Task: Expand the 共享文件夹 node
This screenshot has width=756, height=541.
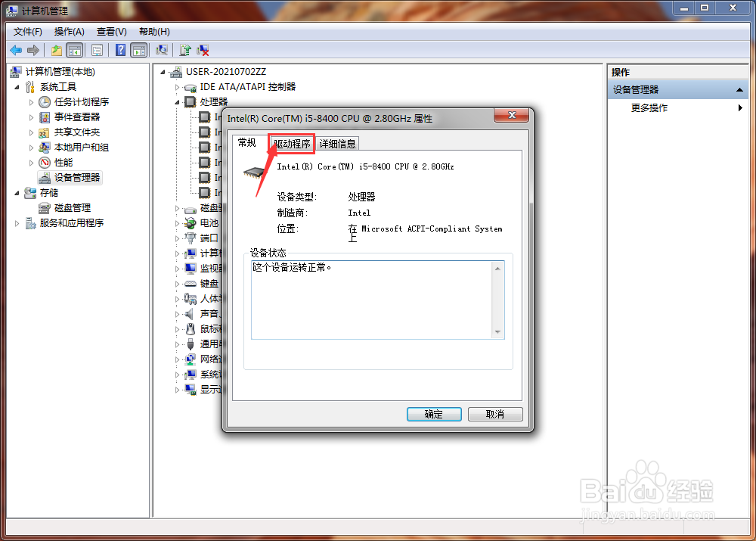Action: point(31,132)
